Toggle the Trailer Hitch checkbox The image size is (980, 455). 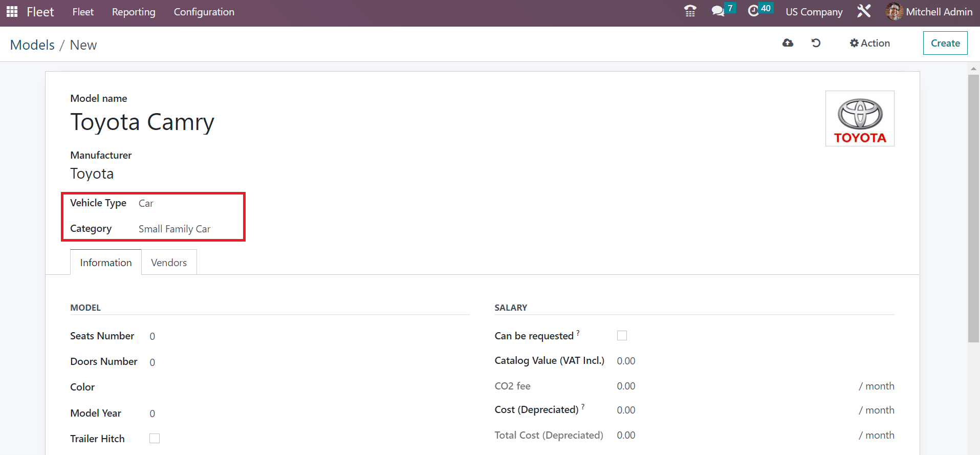point(155,439)
